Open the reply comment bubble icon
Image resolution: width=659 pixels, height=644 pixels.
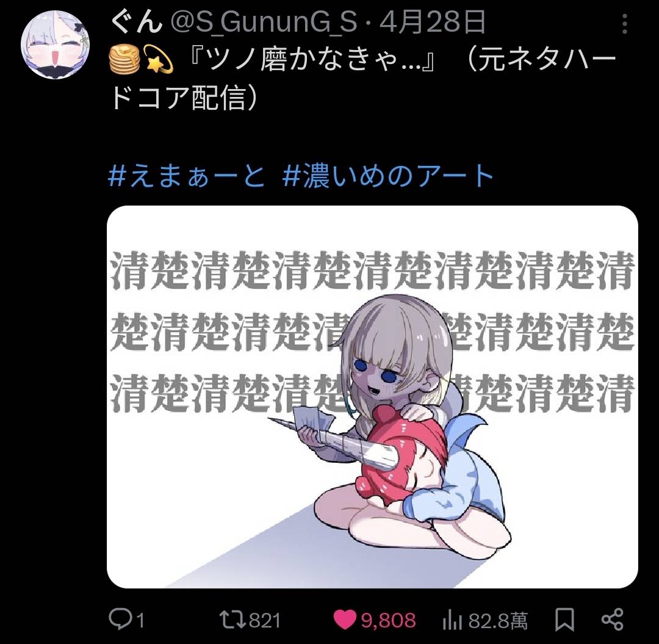pyautogui.click(x=121, y=620)
